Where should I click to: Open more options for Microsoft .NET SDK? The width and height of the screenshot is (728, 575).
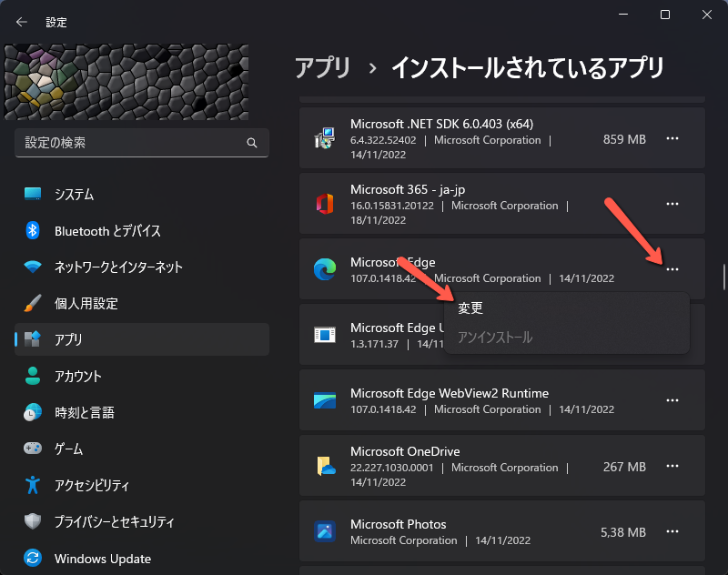tap(672, 139)
